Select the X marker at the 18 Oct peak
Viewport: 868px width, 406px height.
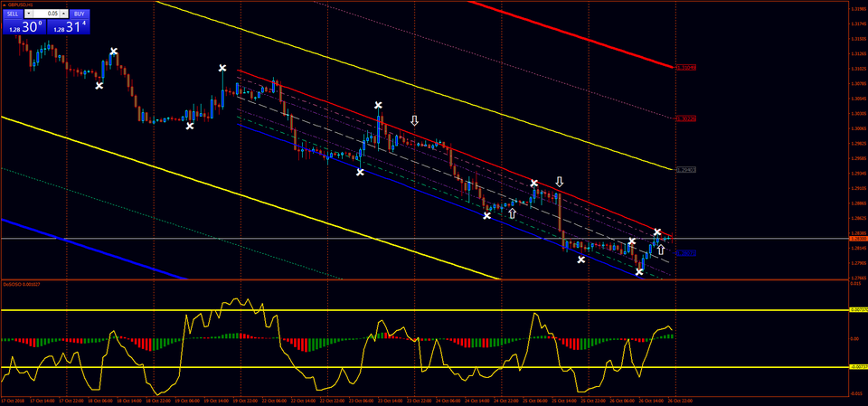point(114,52)
